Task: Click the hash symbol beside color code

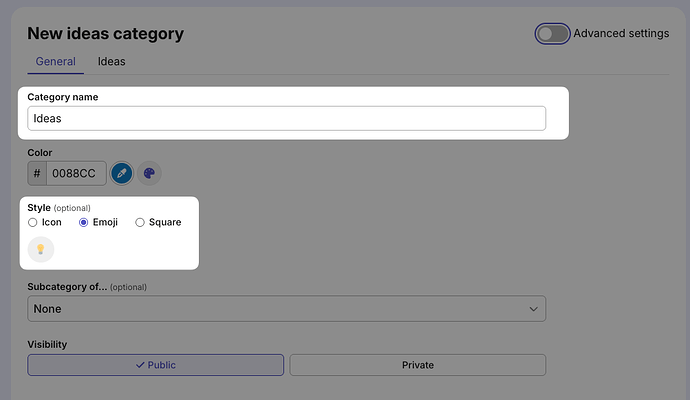Action: coord(37,173)
